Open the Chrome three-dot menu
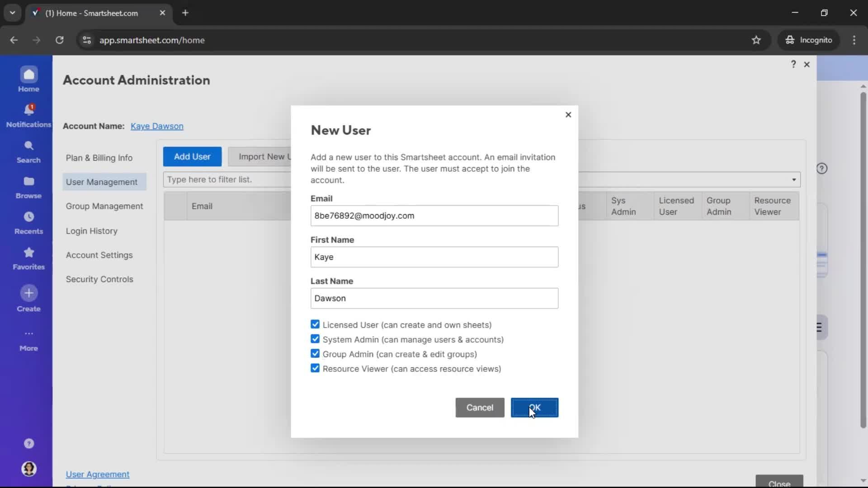Viewport: 868px width, 488px height. pyautogui.click(x=854, y=40)
